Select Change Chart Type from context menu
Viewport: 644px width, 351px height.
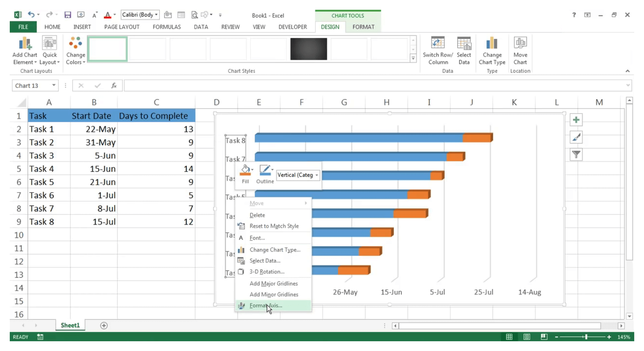(275, 249)
